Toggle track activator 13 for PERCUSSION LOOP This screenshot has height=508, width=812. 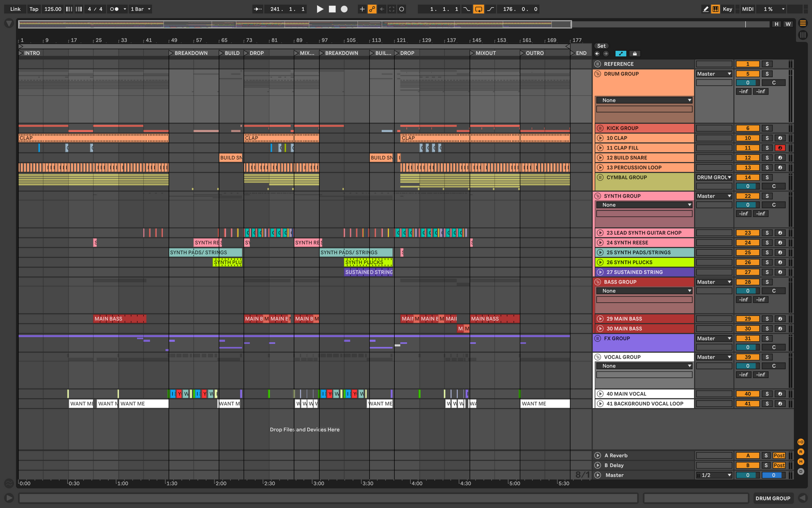(747, 168)
